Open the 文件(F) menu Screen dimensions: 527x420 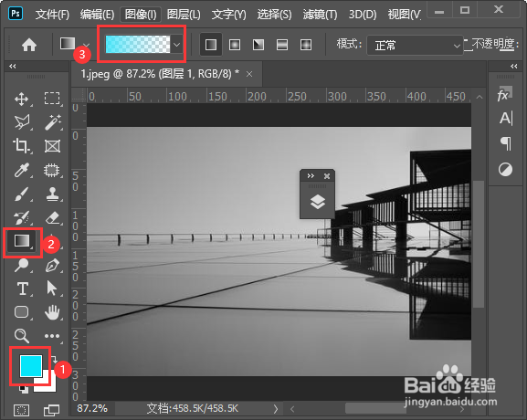(52, 15)
